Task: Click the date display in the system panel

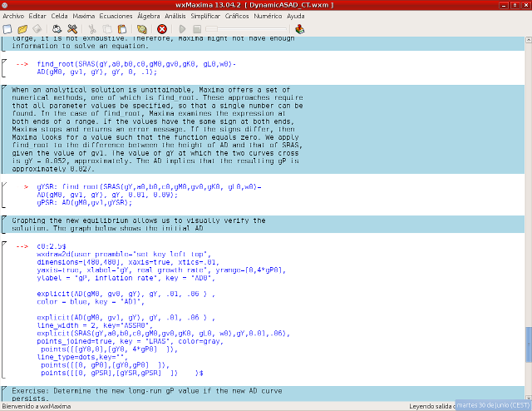Action: [492, 405]
